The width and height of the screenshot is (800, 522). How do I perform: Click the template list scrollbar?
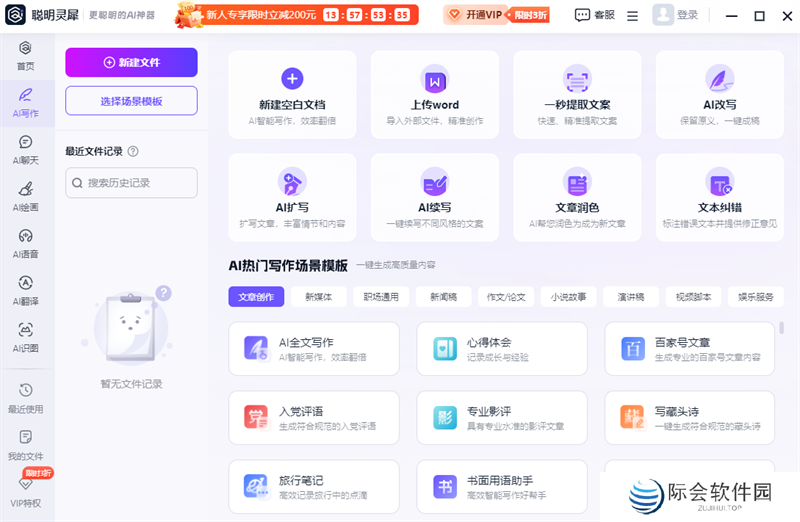[781, 328]
